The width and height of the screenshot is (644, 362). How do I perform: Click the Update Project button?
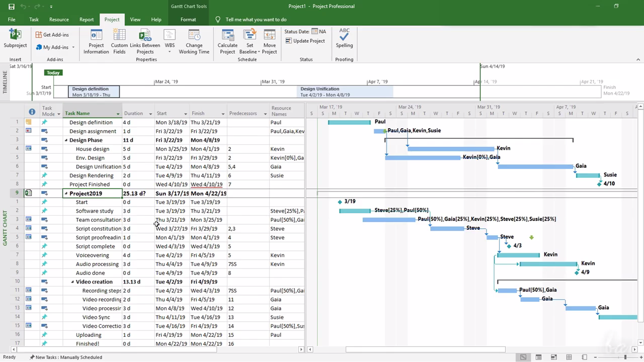[x=305, y=41]
